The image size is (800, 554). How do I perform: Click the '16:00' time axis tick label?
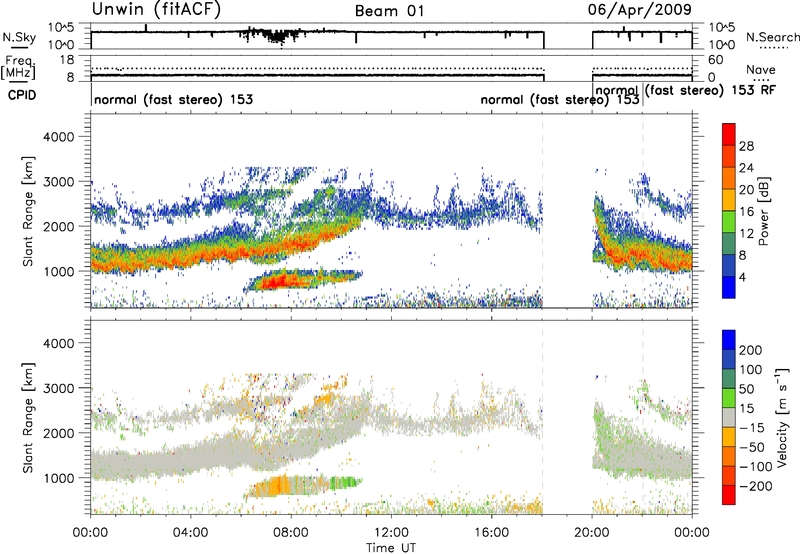[491, 533]
